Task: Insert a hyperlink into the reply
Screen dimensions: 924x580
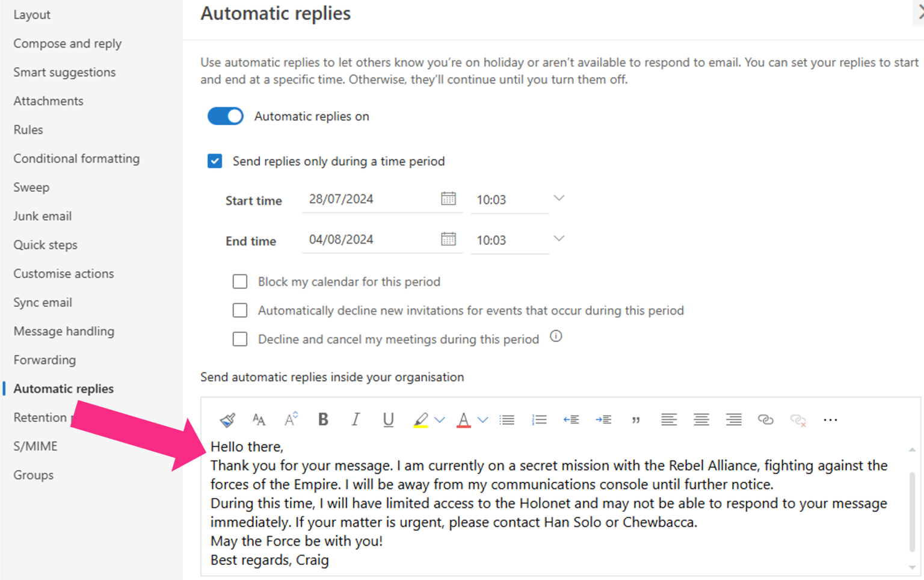Action: click(765, 419)
